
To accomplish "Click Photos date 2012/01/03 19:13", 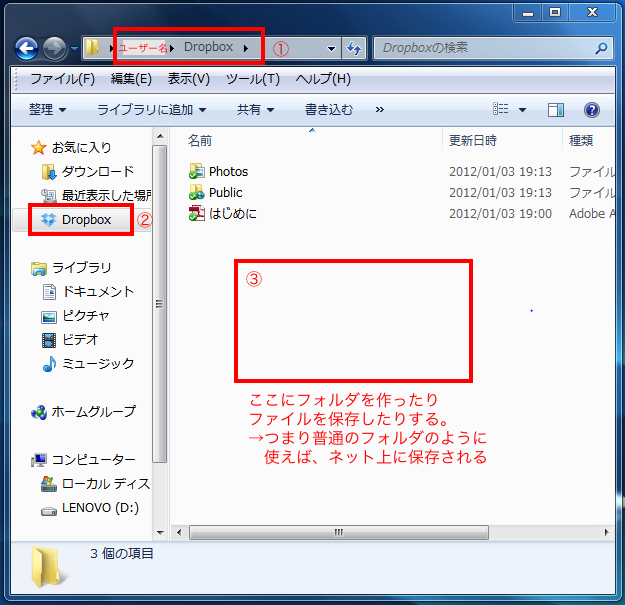I will 500,172.
